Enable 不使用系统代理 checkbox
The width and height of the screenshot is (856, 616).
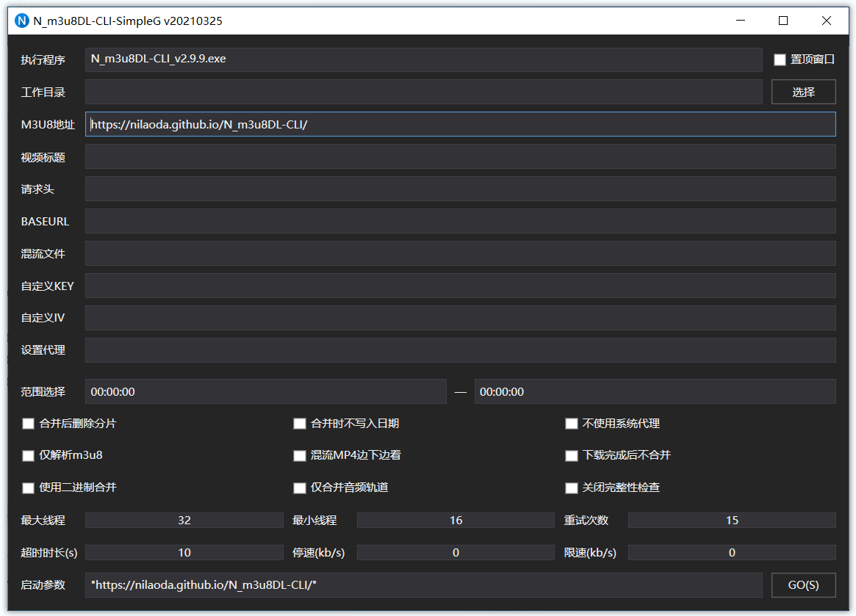coord(571,424)
